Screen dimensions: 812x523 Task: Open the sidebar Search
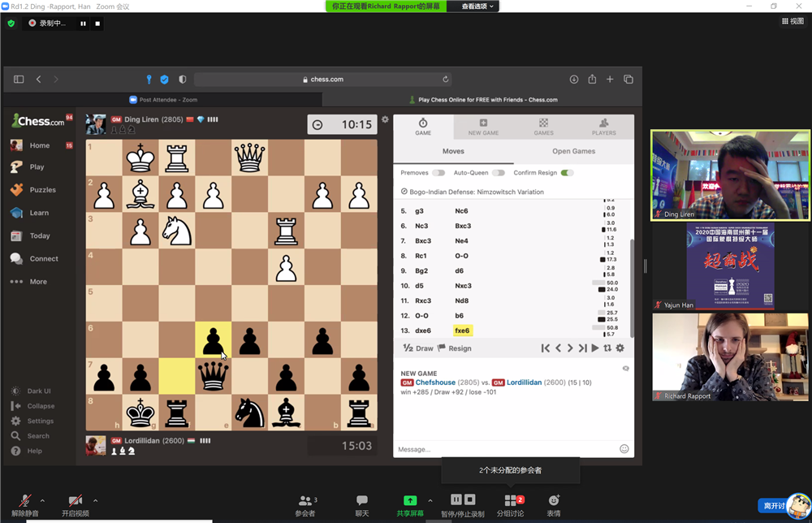pos(38,436)
